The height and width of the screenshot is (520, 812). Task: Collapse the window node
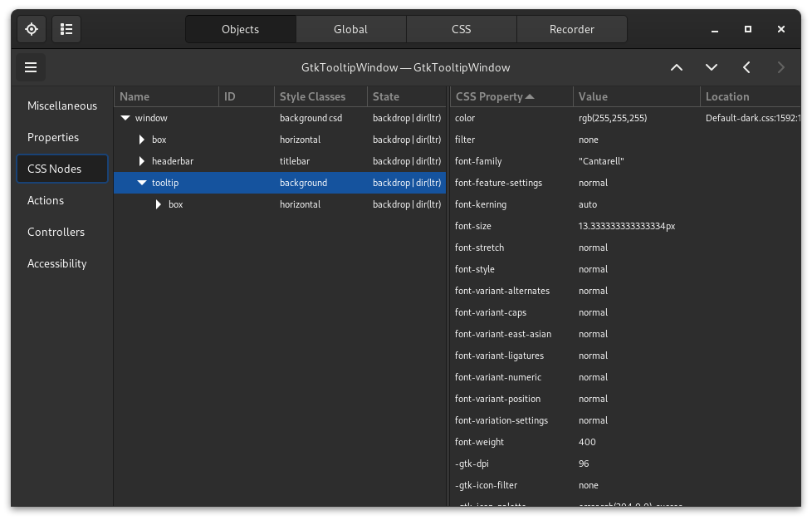point(125,118)
